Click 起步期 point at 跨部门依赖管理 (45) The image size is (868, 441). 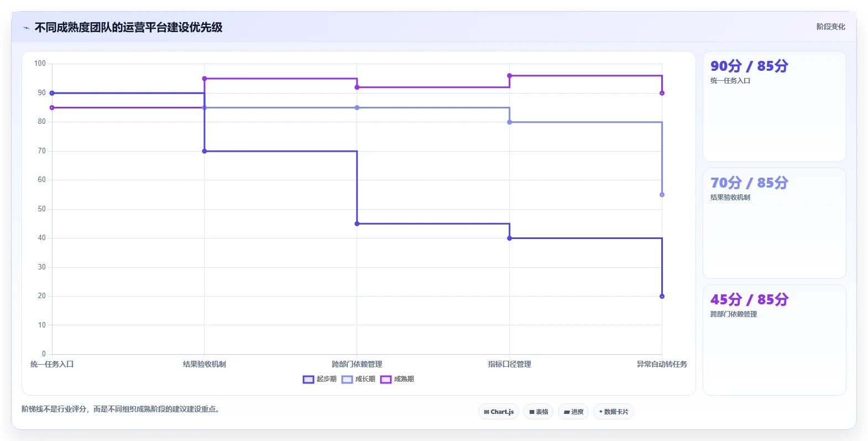point(357,224)
